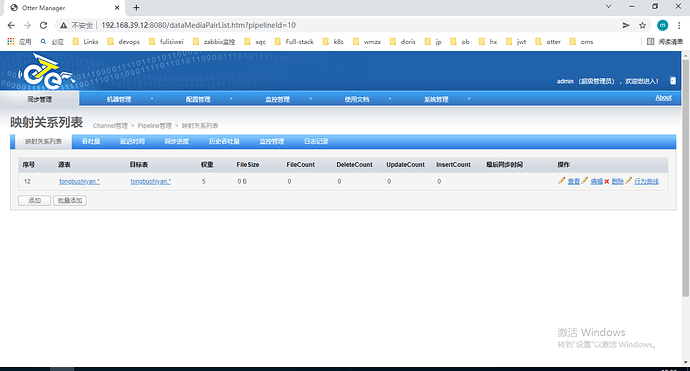Bookmark this page with the star icon
This screenshot has height=371, width=690.
pyautogui.click(x=642, y=25)
